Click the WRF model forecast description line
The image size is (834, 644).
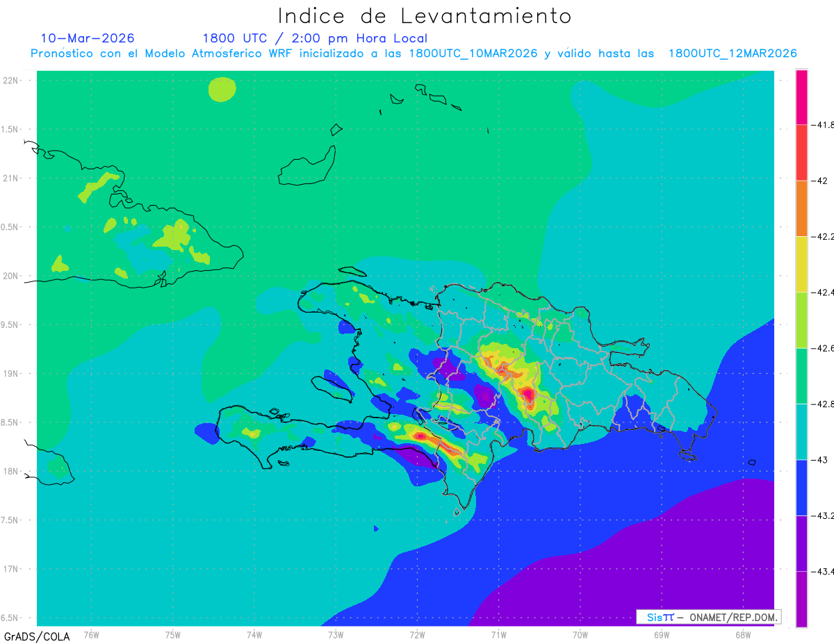click(414, 53)
